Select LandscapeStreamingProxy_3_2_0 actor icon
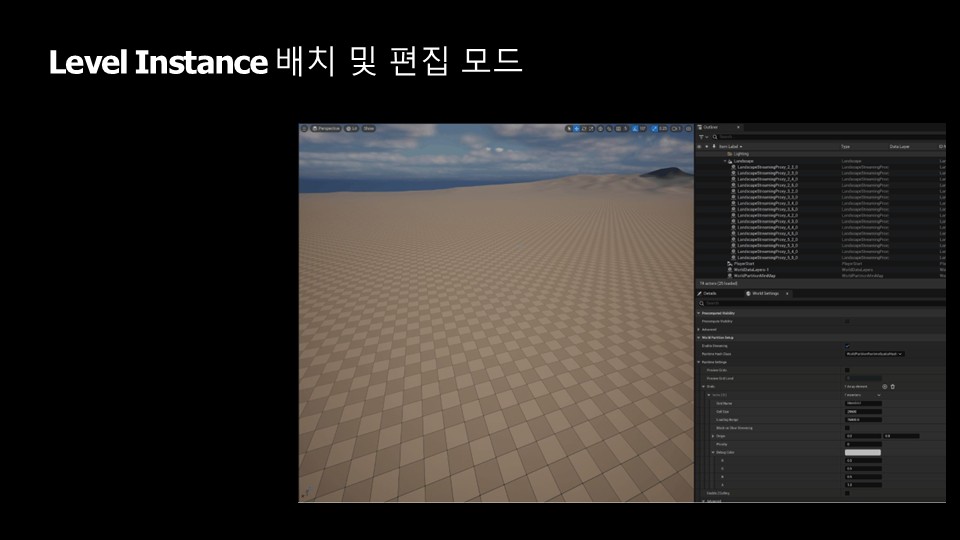Viewport: 960px width, 540px height. click(733, 191)
